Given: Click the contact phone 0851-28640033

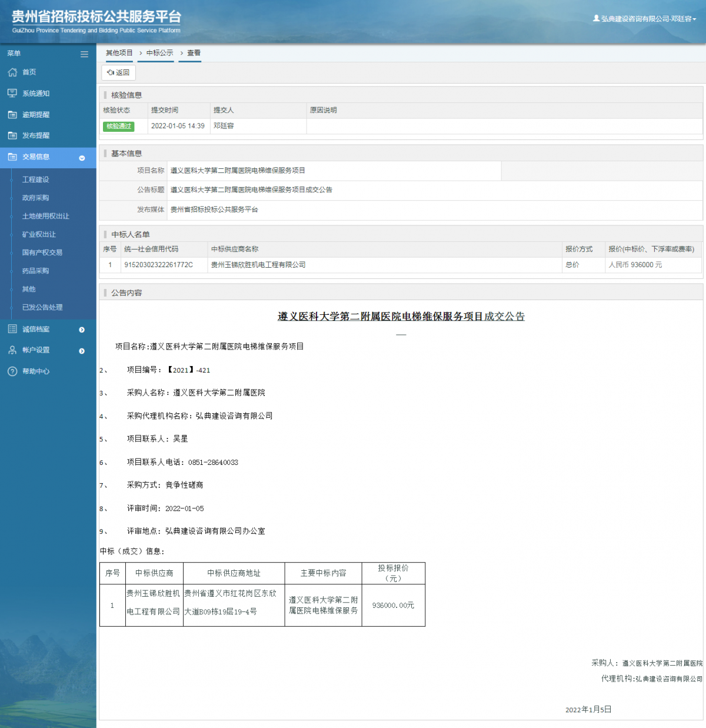Looking at the screenshot, I should click(213, 463).
